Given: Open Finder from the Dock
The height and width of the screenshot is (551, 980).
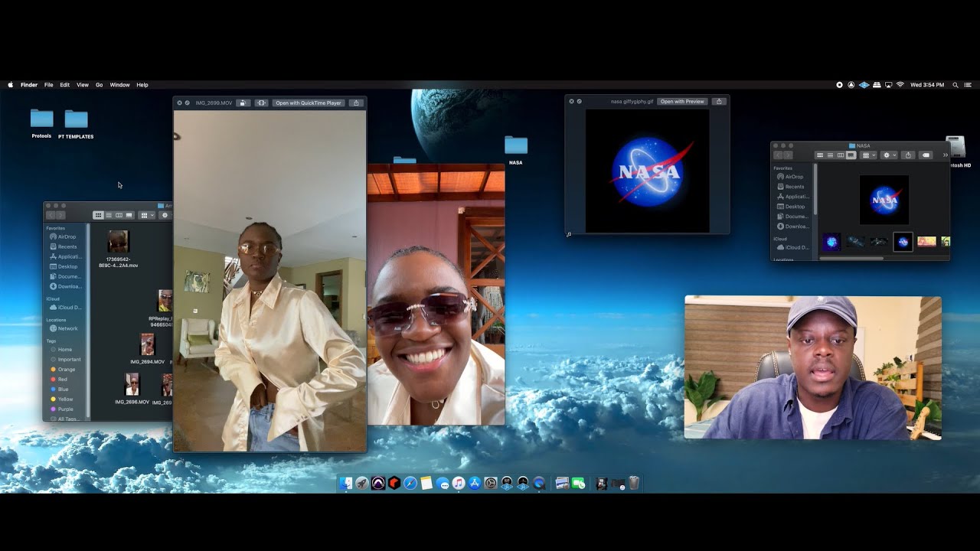Looking at the screenshot, I should [x=346, y=483].
